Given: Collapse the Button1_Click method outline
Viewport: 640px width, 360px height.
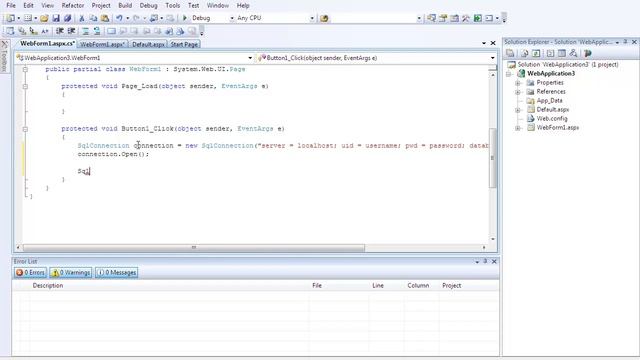Looking at the screenshot, I should (x=25, y=129).
